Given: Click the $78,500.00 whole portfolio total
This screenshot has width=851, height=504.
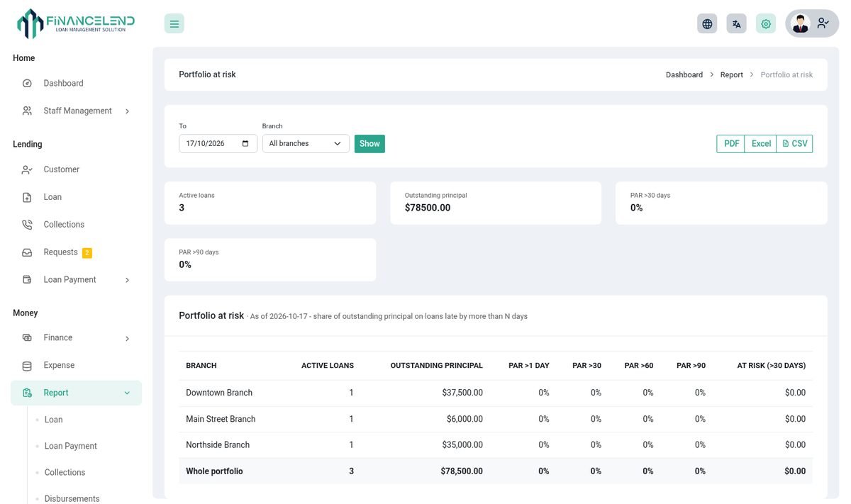Looking at the screenshot, I should 462,471.
